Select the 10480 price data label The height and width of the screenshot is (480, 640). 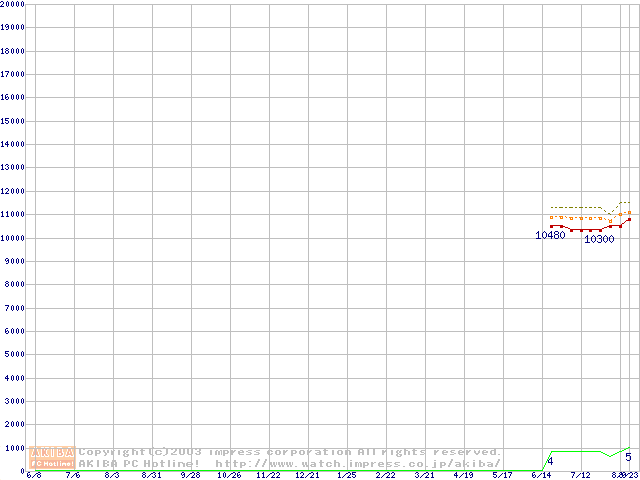(x=550, y=236)
